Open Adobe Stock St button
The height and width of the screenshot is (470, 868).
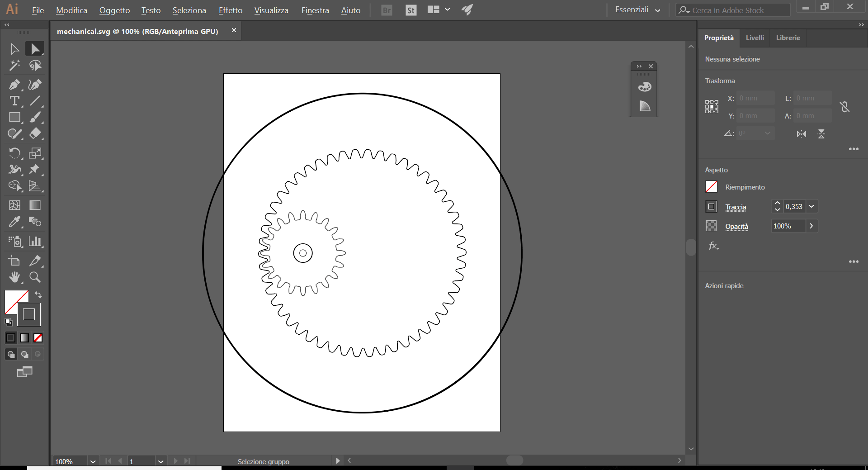point(411,10)
